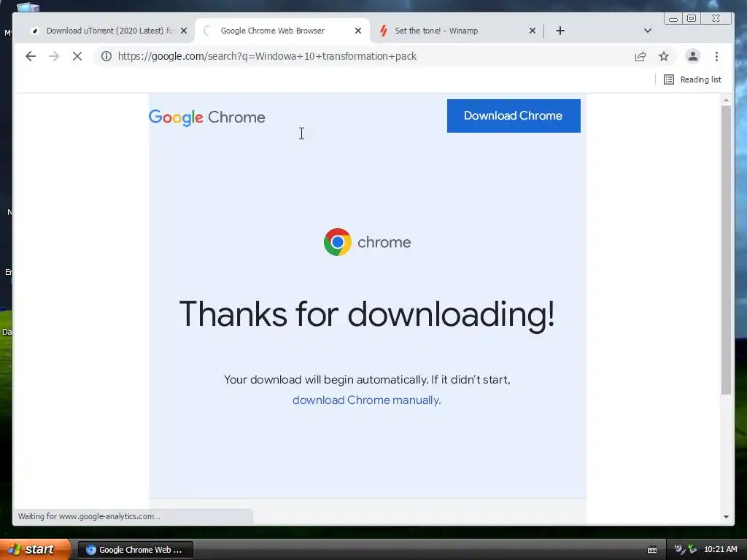
Task: Add a new tab with plus button
Action: click(560, 31)
